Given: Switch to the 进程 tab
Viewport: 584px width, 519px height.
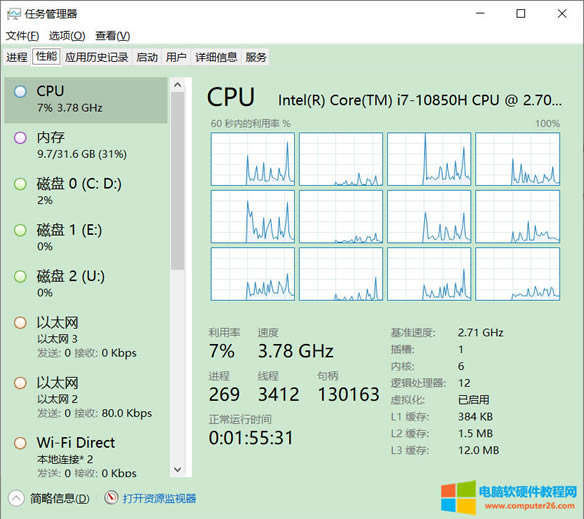Looking at the screenshot, I should click(x=17, y=57).
